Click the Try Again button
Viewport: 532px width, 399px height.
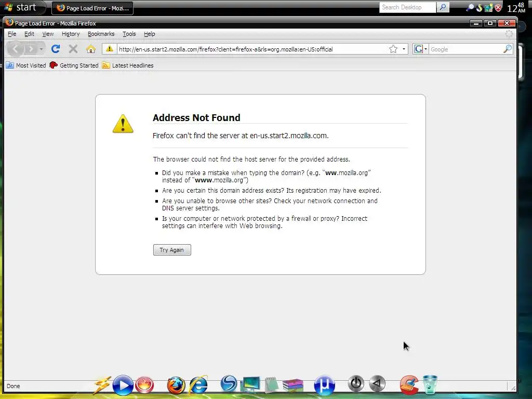point(172,250)
